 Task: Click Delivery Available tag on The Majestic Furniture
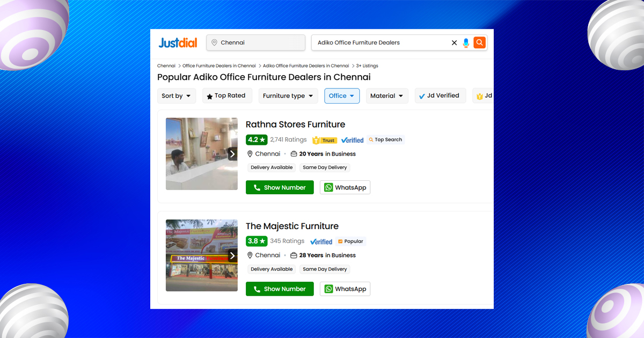tap(272, 269)
